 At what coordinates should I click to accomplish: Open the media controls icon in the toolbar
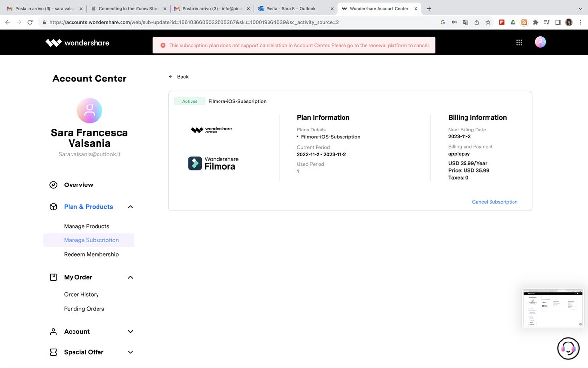click(547, 22)
